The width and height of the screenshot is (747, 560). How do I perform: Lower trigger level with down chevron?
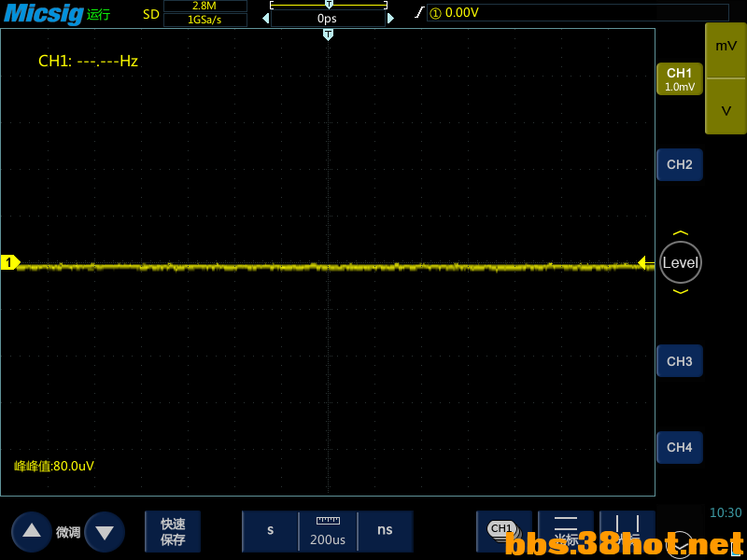coord(681,291)
